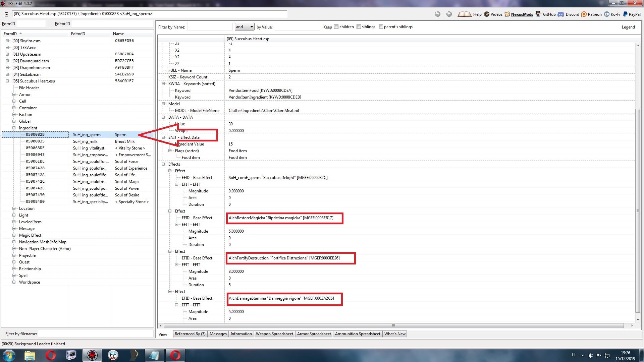Open the Weapon Spreadsheet tab
Screen dimensions: 644x362
[x=274, y=334]
